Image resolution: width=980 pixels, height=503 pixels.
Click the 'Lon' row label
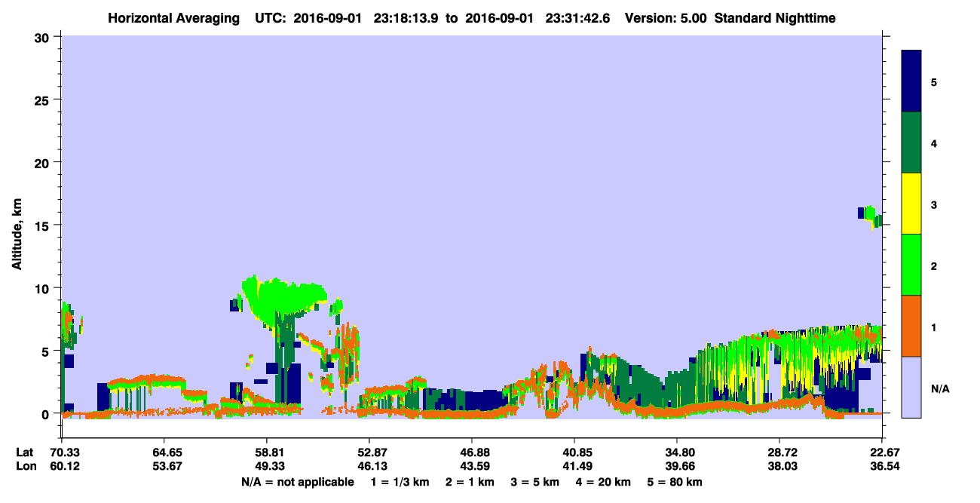coord(25,467)
